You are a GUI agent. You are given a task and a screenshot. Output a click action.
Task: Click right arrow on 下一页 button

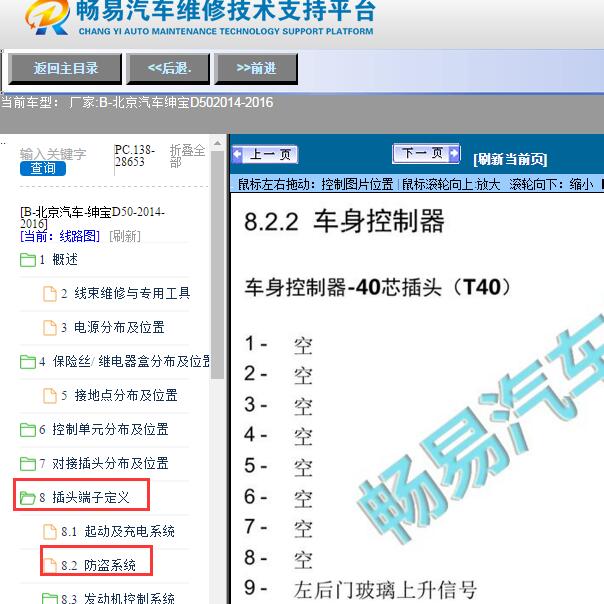pyautogui.click(x=454, y=153)
